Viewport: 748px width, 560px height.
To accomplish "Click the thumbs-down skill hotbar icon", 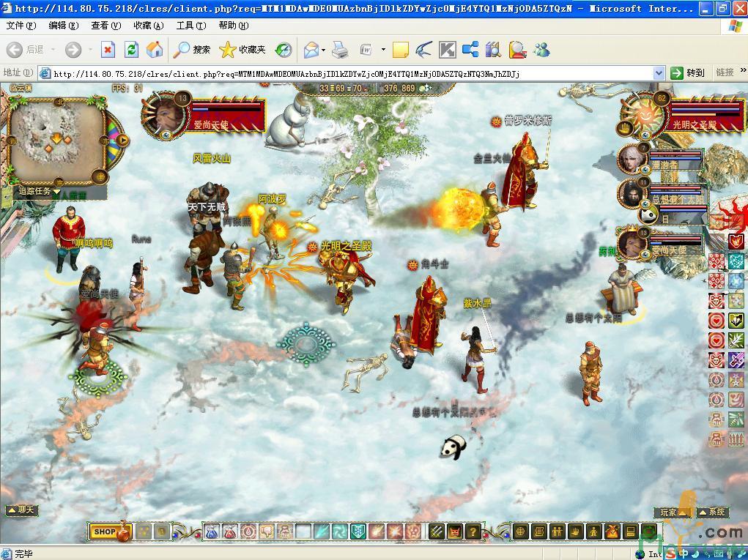I will (x=267, y=532).
